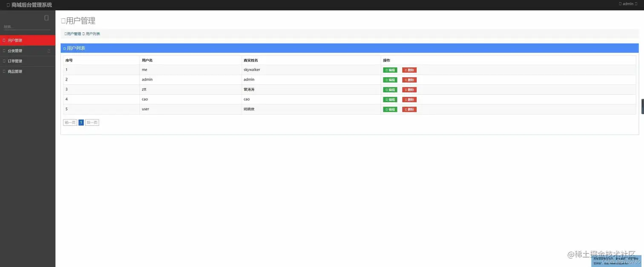This screenshot has height=267, width=644.
Task: Edit the user named me
Action: click(390, 70)
